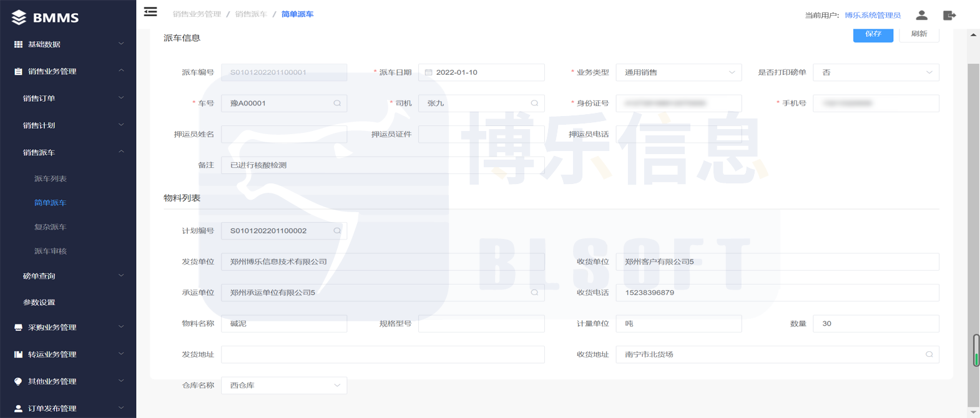Click the 押运员姓名 input field
Image resolution: width=980 pixels, height=418 pixels.
(x=284, y=134)
